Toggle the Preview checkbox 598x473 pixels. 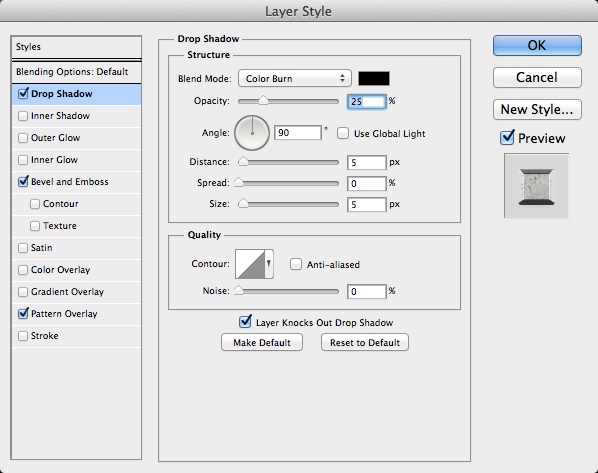tap(507, 138)
